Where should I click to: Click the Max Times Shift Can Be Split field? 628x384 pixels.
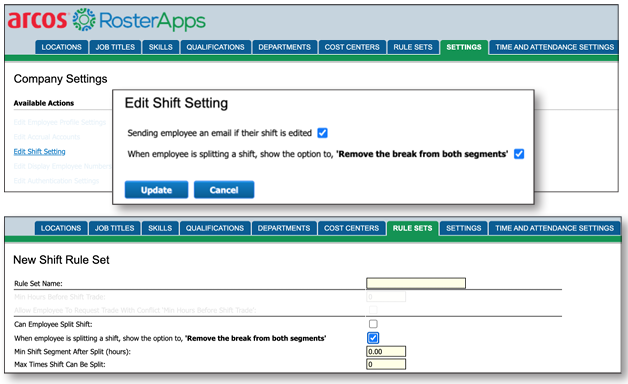point(386,364)
